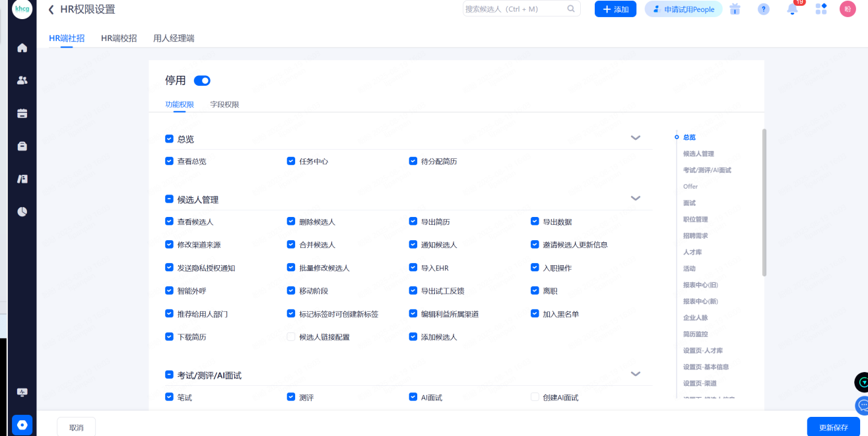Collapse the 总览 section chevron

point(636,138)
